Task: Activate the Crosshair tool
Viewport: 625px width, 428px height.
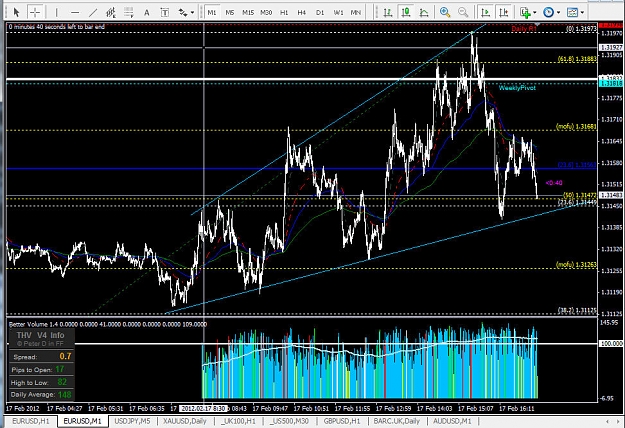Action: coord(35,12)
